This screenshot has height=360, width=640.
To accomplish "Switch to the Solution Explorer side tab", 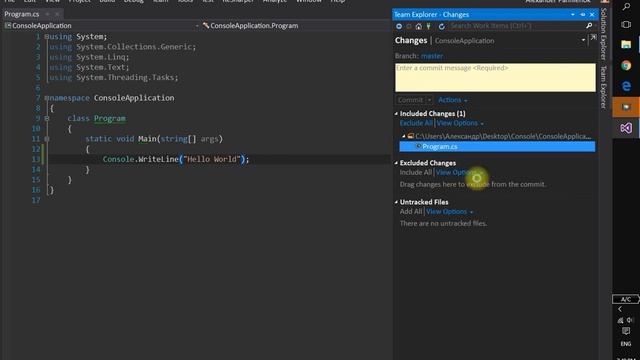I will pyautogui.click(x=604, y=34).
